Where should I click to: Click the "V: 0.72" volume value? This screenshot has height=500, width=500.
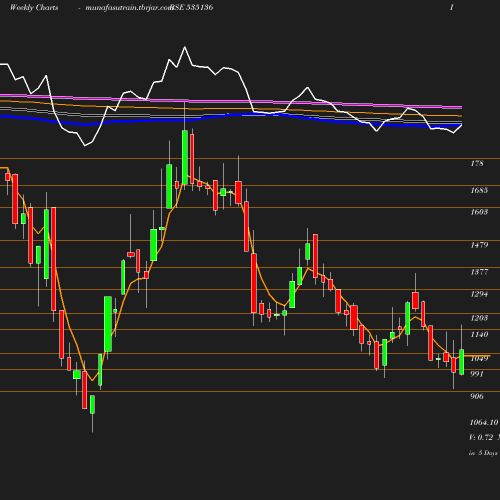point(481,437)
